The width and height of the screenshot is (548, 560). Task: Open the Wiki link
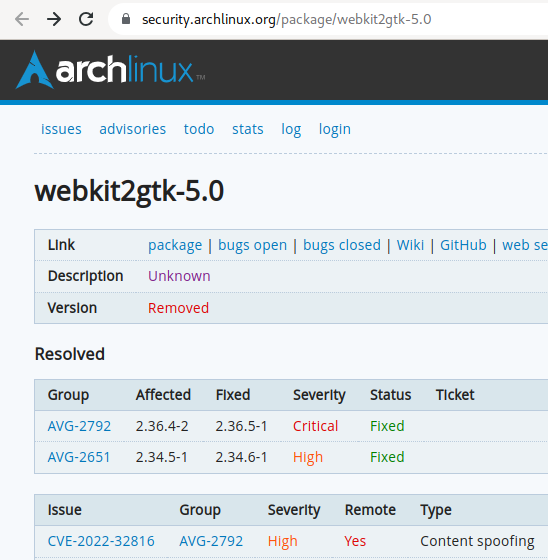410,245
